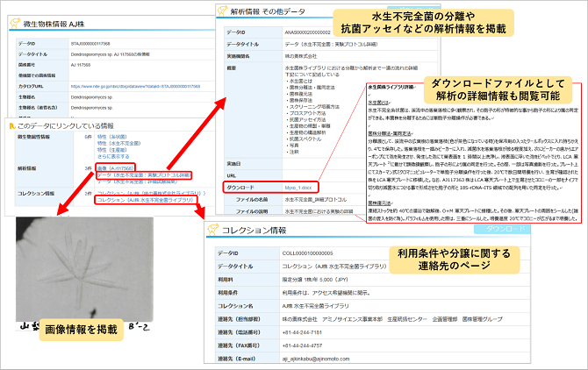Click the link icon beside このデータにリンクしている情報
The width and height of the screenshot is (588, 370).
pos(12,126)
